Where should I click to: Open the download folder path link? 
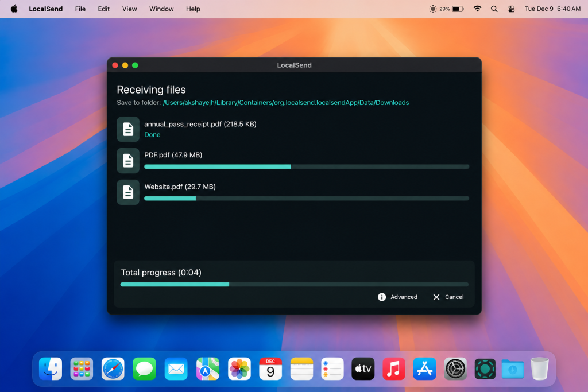click(286, 103)
